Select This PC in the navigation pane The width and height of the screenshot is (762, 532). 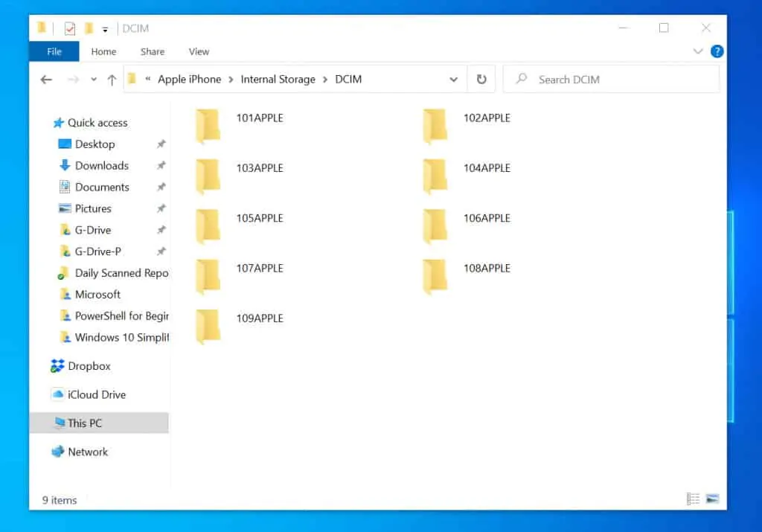click(83, 423)
